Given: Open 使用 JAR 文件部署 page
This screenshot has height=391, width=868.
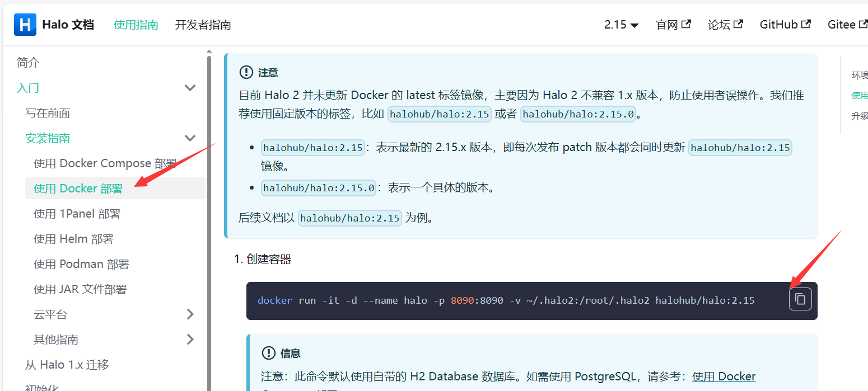Looking at the screenshot, I should pos(81,289).
